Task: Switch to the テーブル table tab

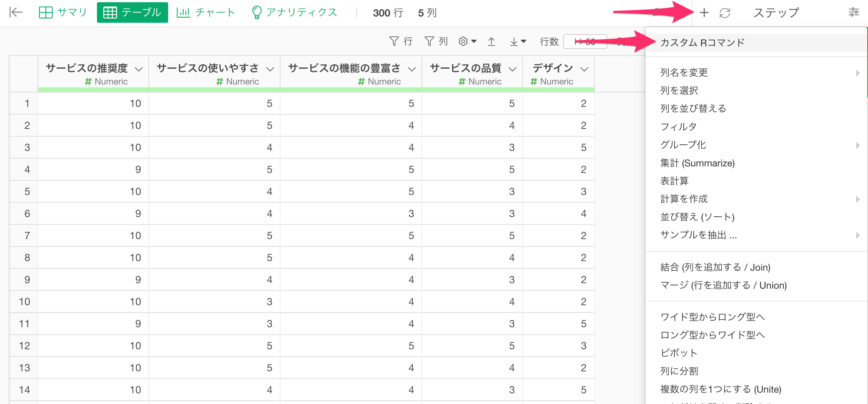Action: tap(132, 12)
